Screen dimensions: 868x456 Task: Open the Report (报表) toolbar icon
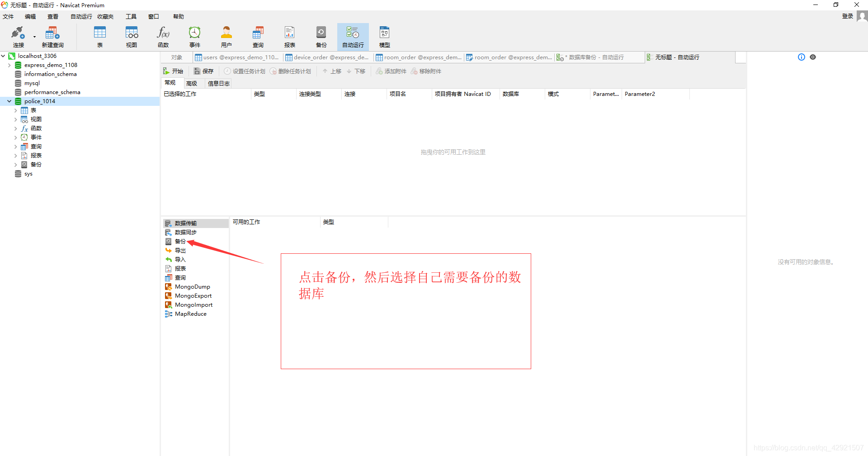click(290, 36)
